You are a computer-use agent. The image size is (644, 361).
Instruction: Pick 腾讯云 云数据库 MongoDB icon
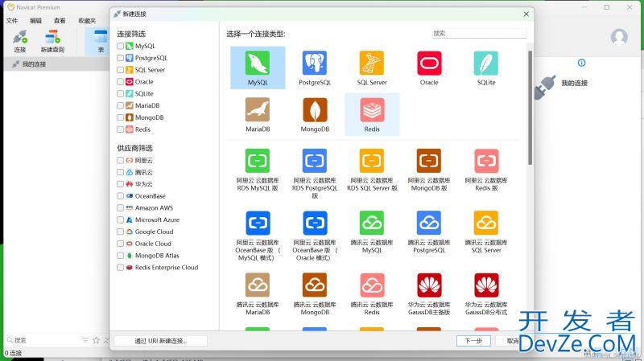pyautogui.click(x=315, y=285)
